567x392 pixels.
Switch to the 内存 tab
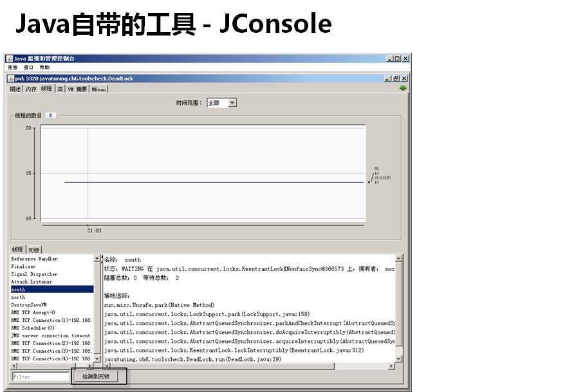point(31,89)
